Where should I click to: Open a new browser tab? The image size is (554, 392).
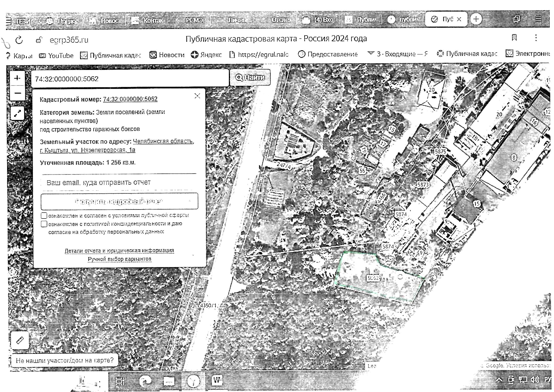(476, 19)
